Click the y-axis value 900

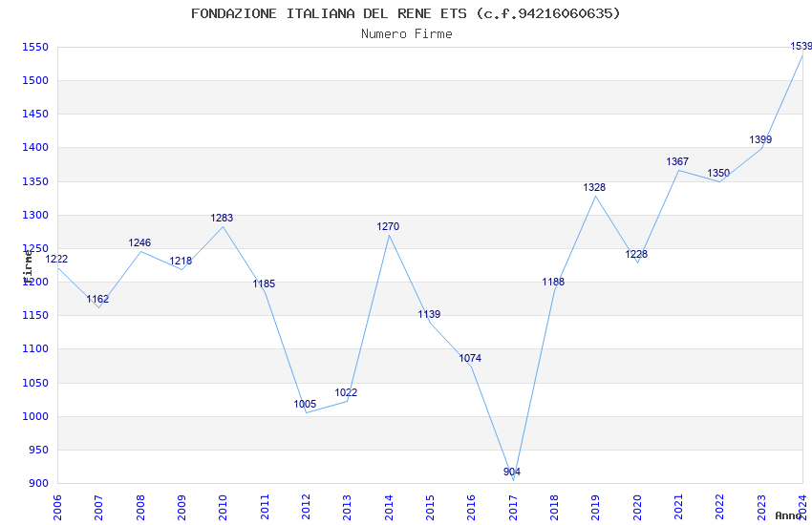(38, 484)
